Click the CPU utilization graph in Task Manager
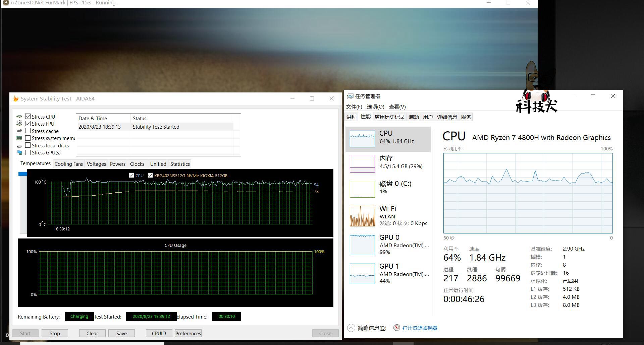 coord(528,193)
